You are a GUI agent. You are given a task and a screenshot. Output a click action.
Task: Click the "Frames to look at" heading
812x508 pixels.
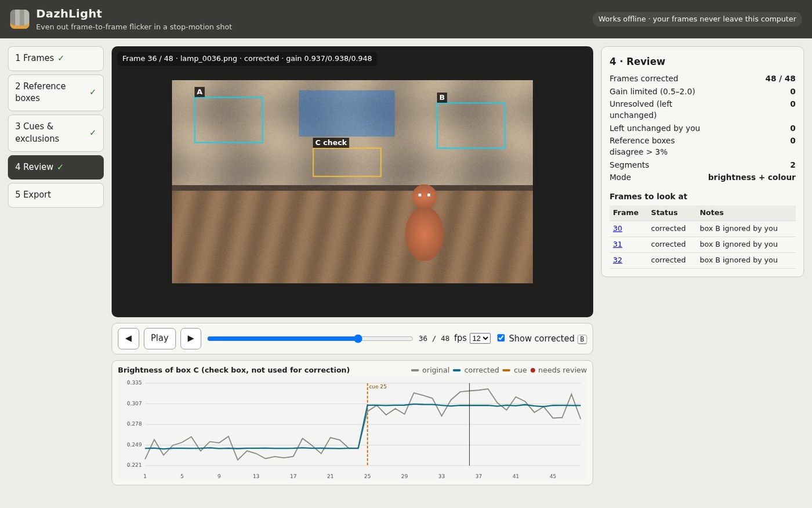click(648, 197)
